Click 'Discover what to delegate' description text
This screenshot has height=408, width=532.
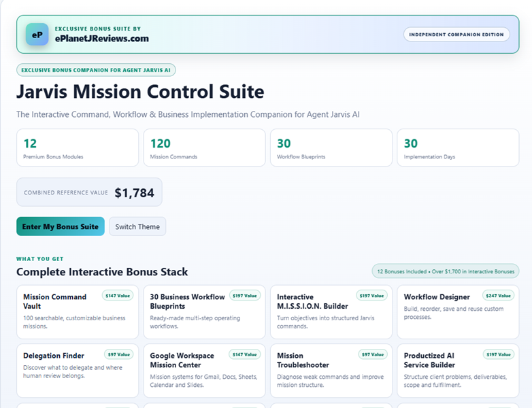pyautogui.click(x=73, y=371)
